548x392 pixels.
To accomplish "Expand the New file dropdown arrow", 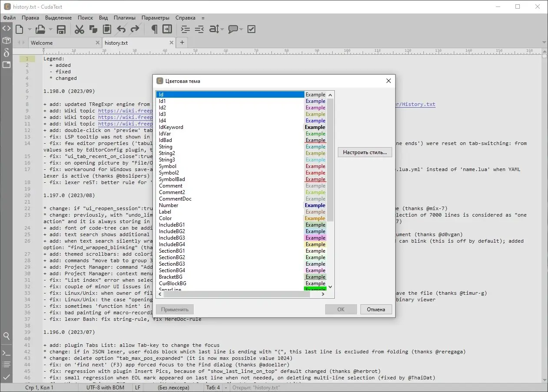I will click(x=30, y=30).
